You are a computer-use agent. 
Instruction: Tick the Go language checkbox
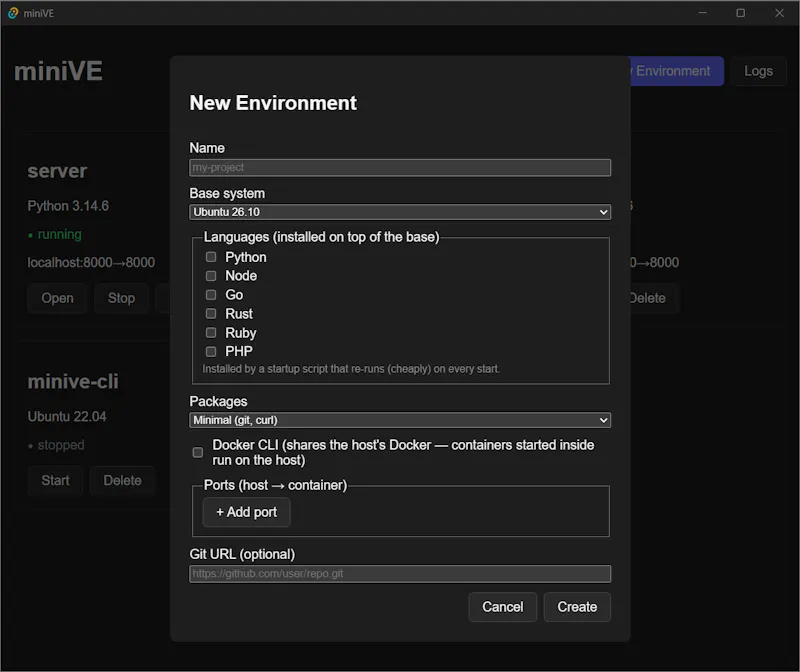(x=211, y=294)
